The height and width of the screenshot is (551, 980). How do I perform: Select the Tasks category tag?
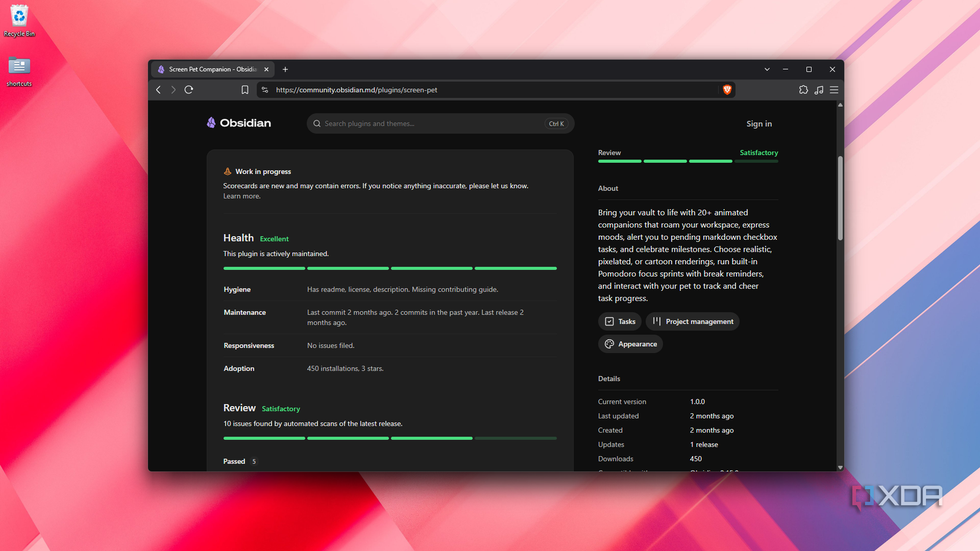(x=619, y=321)
